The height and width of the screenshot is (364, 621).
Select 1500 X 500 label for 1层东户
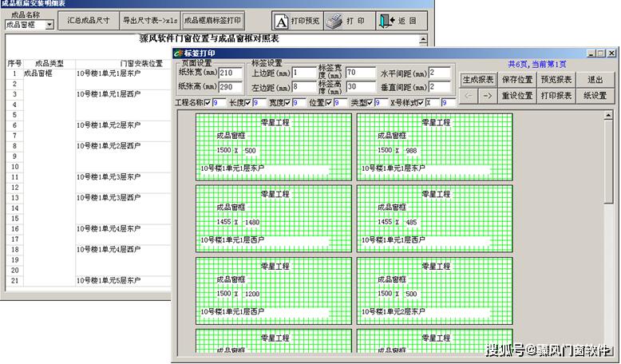(274, 148)
